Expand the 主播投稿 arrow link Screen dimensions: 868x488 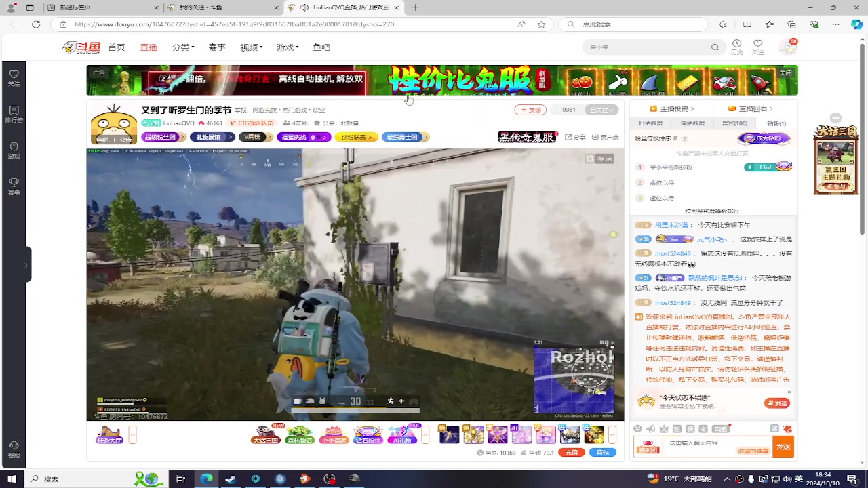pyautogui.click(x=671, y=108)
